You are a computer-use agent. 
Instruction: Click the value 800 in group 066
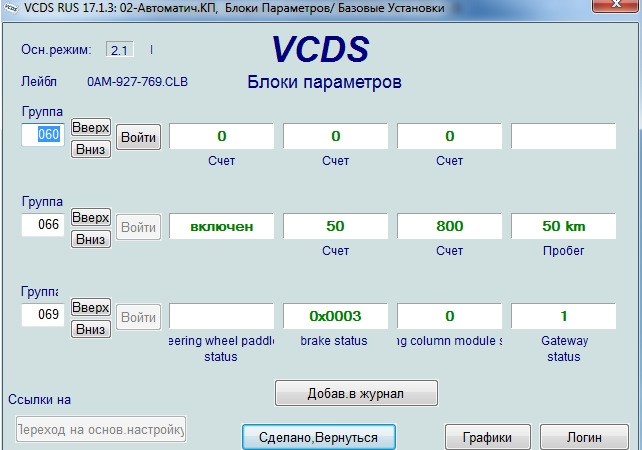click(450, 226)
